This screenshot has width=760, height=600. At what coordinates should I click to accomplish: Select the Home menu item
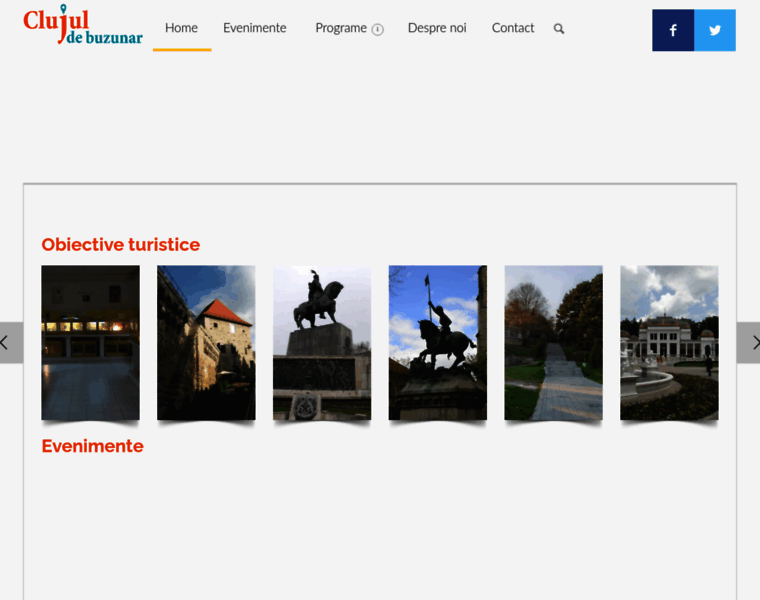coord(181,28)
